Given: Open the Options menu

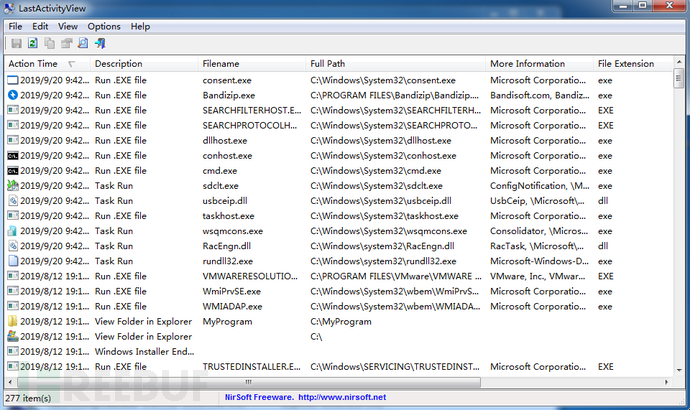Looking at the screenshot, I should pyautogui.click(x=104, y=26).
